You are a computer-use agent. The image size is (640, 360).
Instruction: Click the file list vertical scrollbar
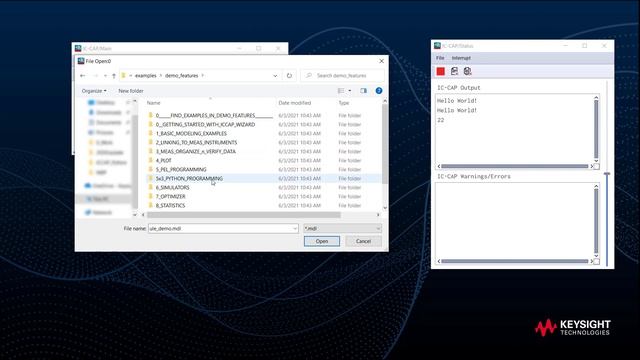pyautogui.click(x=384, y=143)
